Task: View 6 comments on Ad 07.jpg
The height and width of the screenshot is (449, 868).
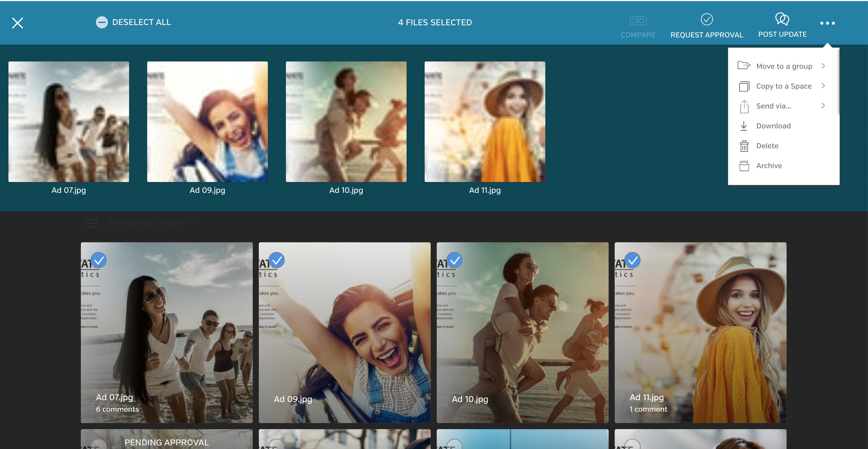Action: coord(117,409)
